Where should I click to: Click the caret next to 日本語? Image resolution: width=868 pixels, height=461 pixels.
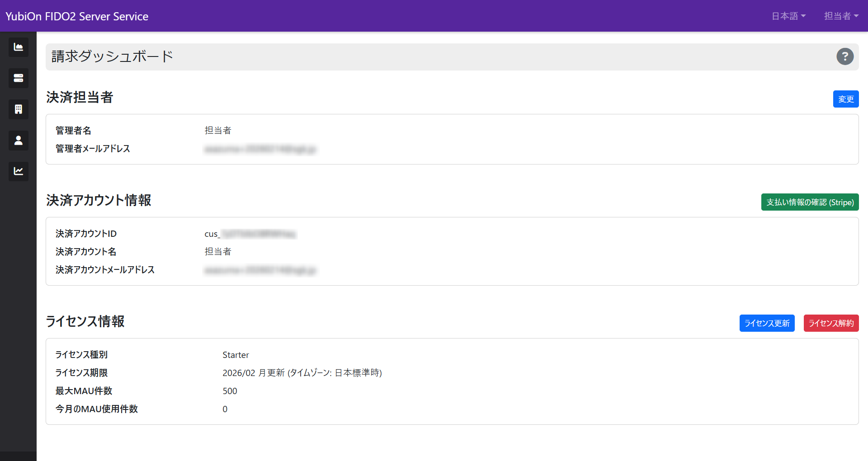tap(804, 16)
